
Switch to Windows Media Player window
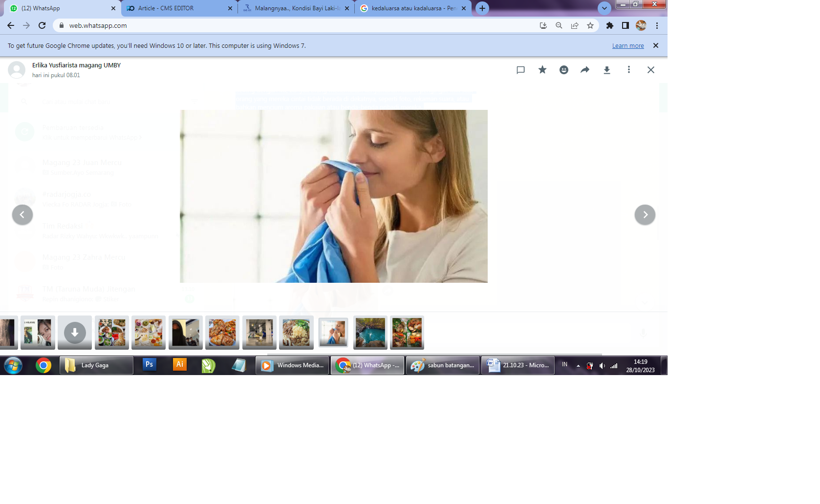(292, 365)
